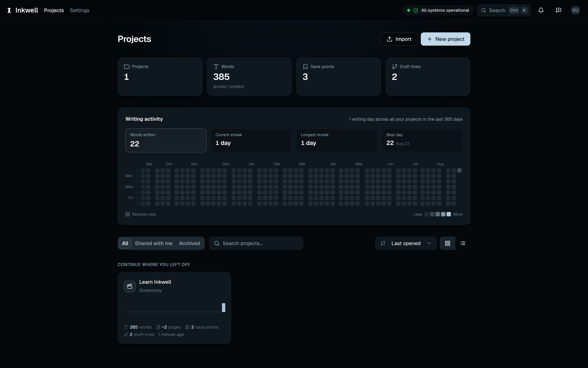The image size is (588, 368).
Task: Click the activity bar in Learn Inkwell sparkline
Action: 224,308
